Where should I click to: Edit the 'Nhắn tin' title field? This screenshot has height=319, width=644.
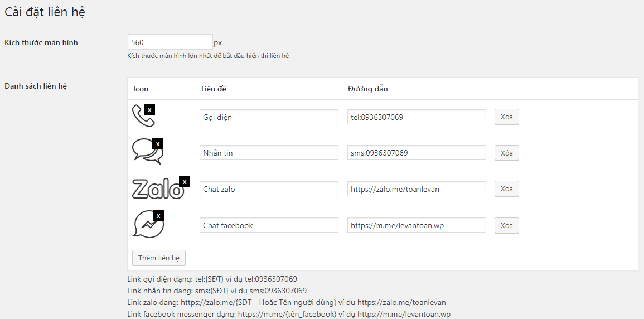click(x=269, y=153)
